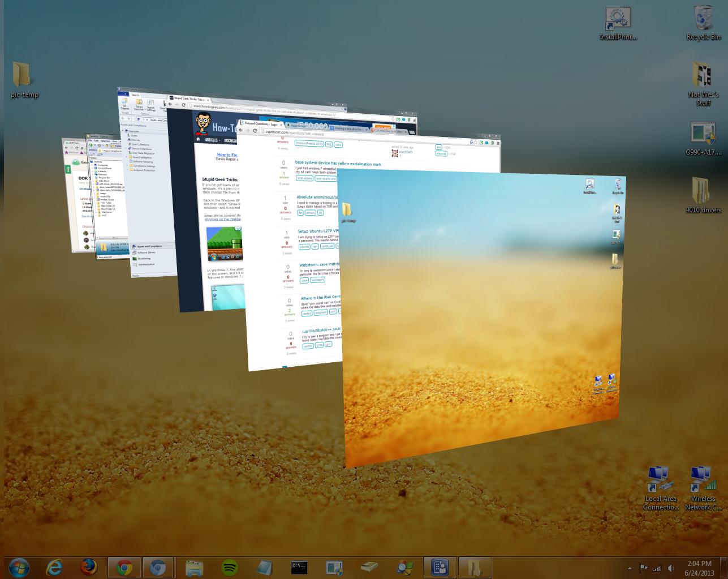Image resolution: width=728 pixels, height=579 pixels.
Task: Open 'base system device has yellow exclamation mark' question
Action: pos(338,164)
